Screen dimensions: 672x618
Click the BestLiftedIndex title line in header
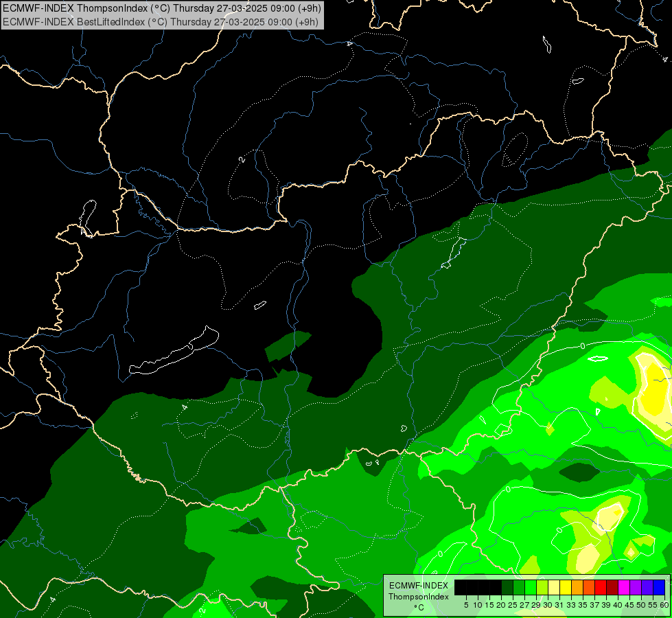click(161, 22)
